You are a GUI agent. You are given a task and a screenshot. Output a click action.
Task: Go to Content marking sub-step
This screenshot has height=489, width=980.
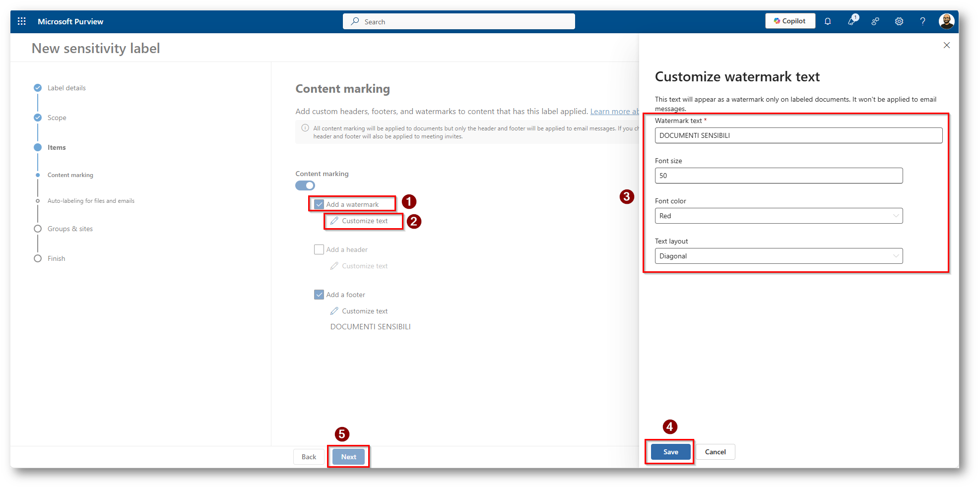coord(70,175)
